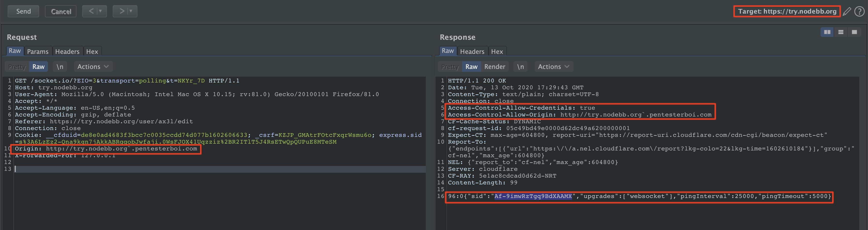Toggle Raw view mode in Request editor toolbar
The image size is (868, 230).
[x=39, y=66]
